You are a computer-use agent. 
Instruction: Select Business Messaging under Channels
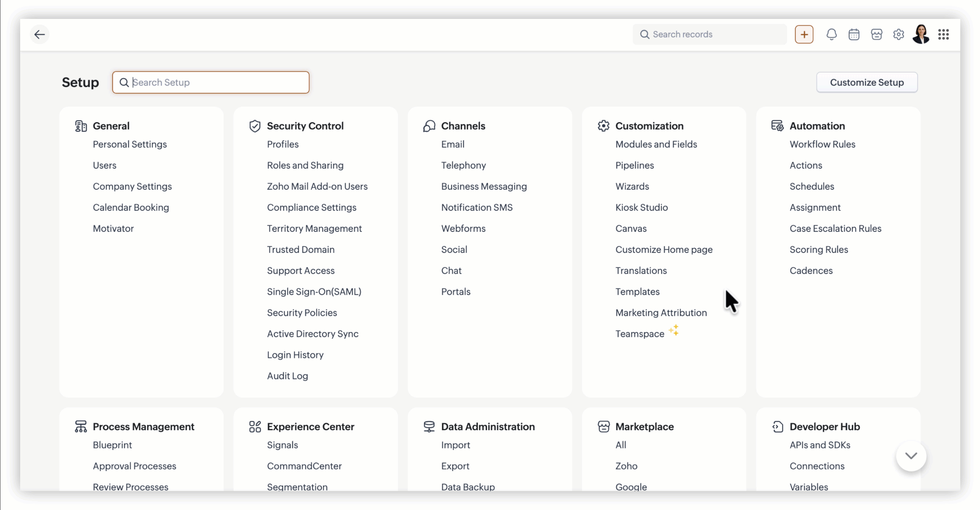(484, 187)
